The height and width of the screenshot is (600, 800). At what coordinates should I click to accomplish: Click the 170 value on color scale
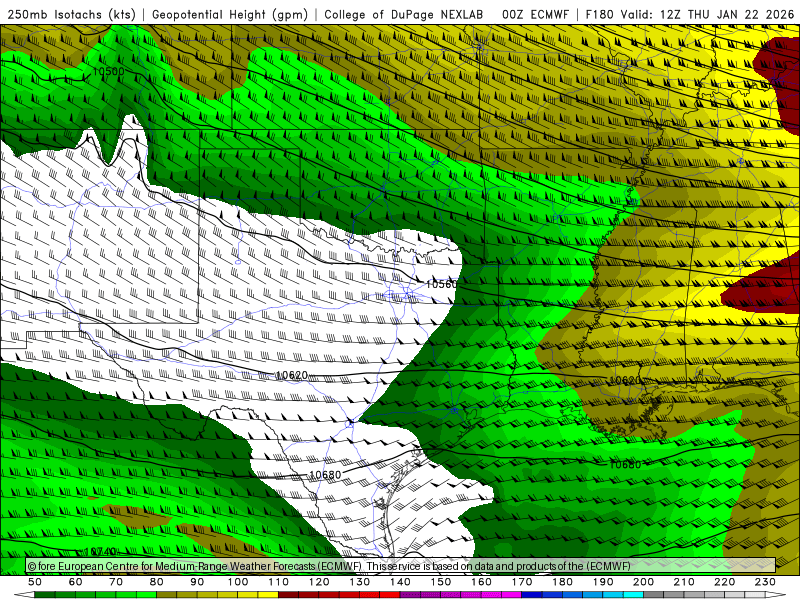point(522,582)
